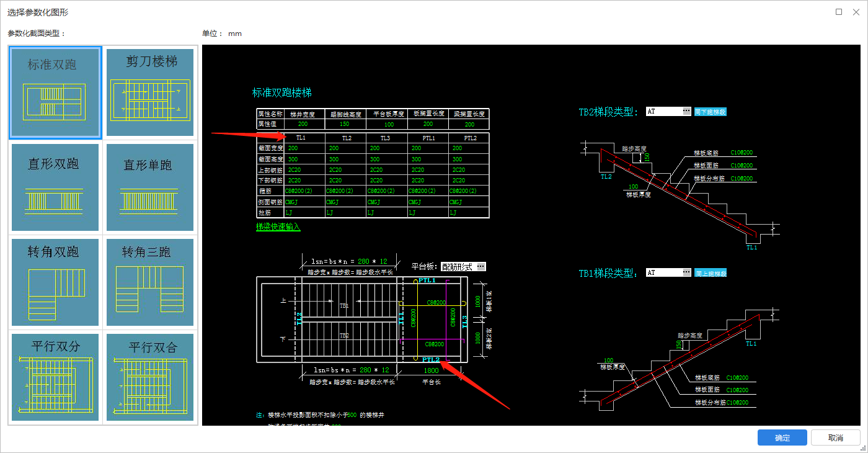Click the 梁搁置长度 value 200
This screenshot has height=453, width=868.
tap(469, 125)
